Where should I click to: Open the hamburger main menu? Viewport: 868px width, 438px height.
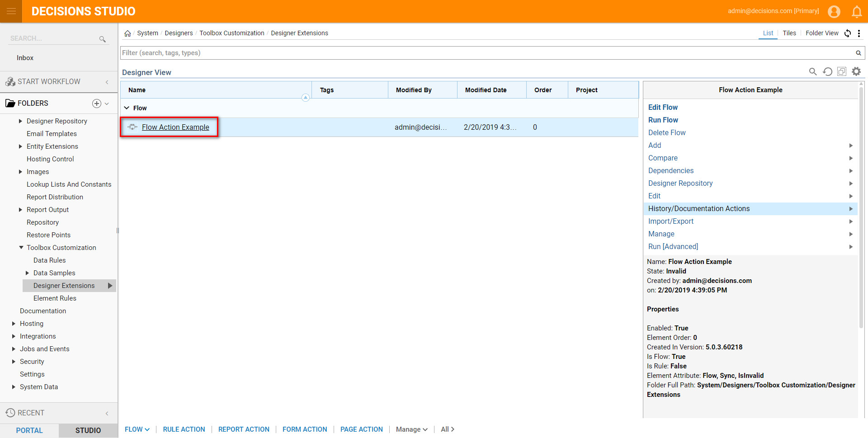click(x=11, y=11)
